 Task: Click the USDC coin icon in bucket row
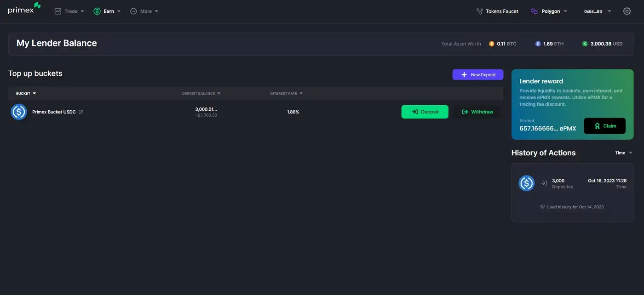(x=19, y=112)
